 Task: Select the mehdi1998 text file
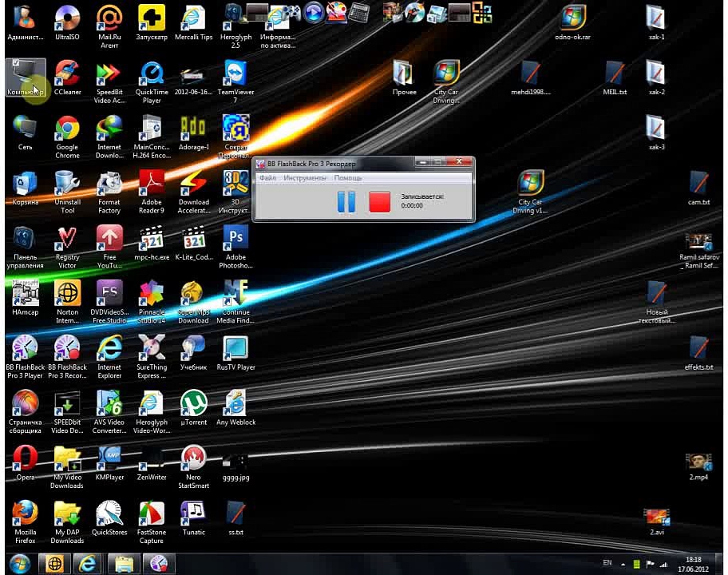(x=531, y=78)
